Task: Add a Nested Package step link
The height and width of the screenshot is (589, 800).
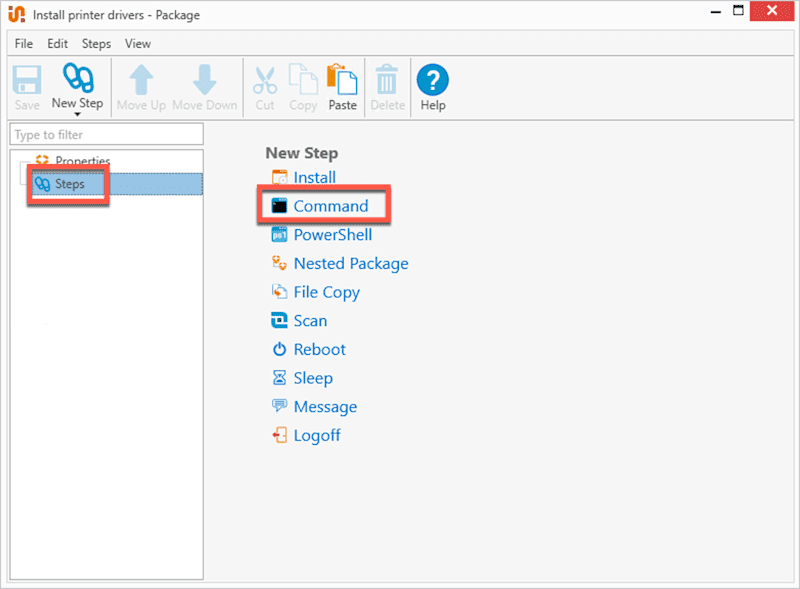Action: coord(351,263)
